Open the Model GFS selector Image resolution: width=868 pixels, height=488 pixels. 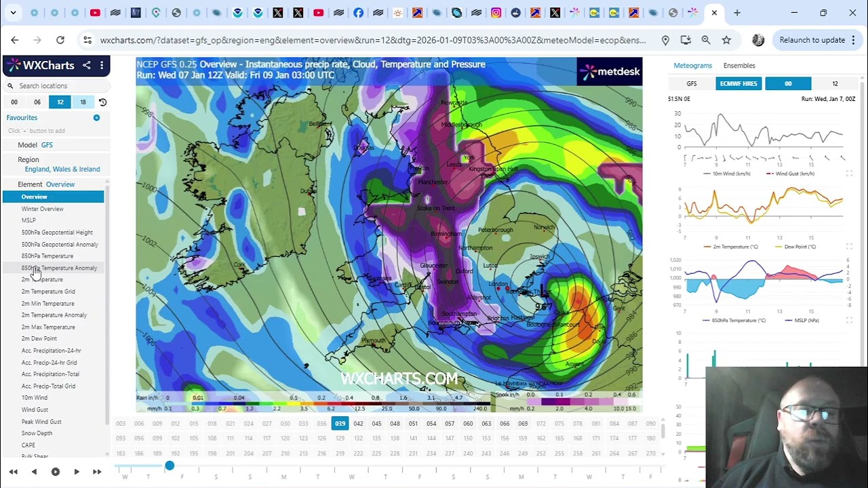57,145
